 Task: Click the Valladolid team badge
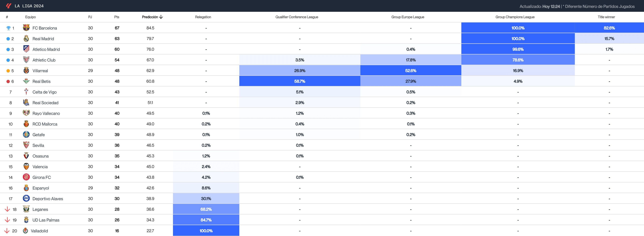click(x=26, y=230)
